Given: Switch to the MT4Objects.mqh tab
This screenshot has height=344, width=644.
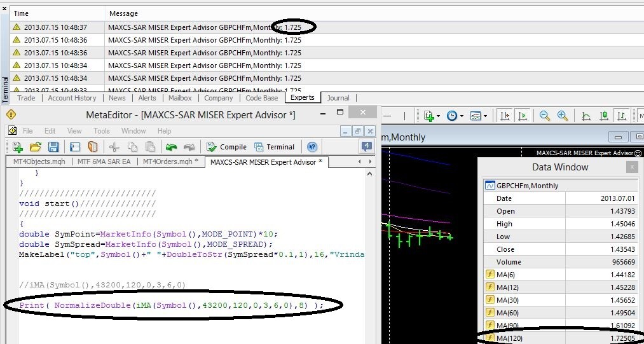Looking at the screenshot, I should (39, 162).
